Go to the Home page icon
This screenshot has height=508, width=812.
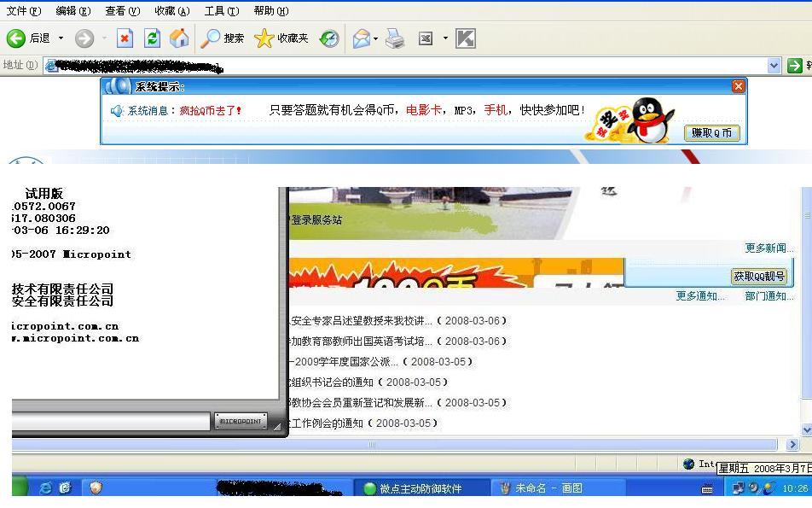[x=179, y=38]
